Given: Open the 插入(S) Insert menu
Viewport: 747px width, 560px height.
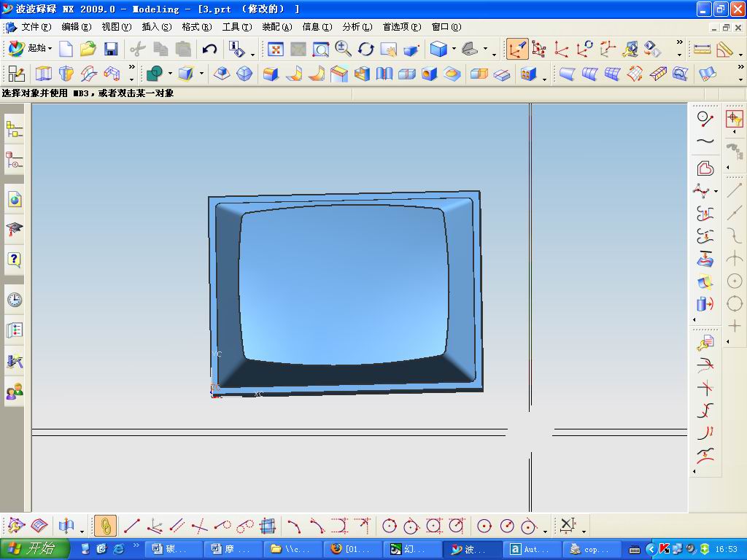Looking at the screenshot, I should 157,27.
